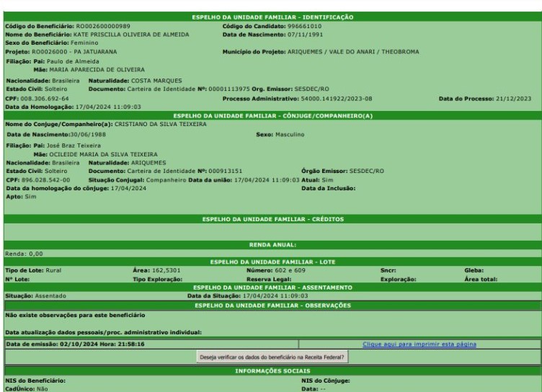Select the Informações Sociais header bar

(272, 371)
